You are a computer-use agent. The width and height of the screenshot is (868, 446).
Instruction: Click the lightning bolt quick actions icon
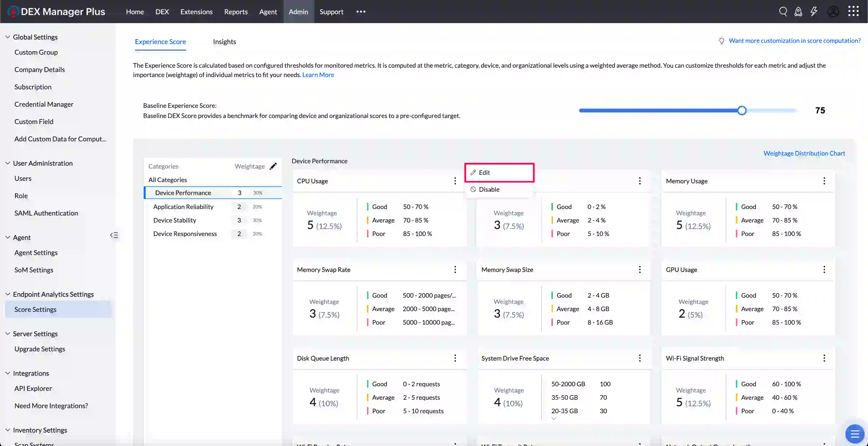[x=814, y=12]
